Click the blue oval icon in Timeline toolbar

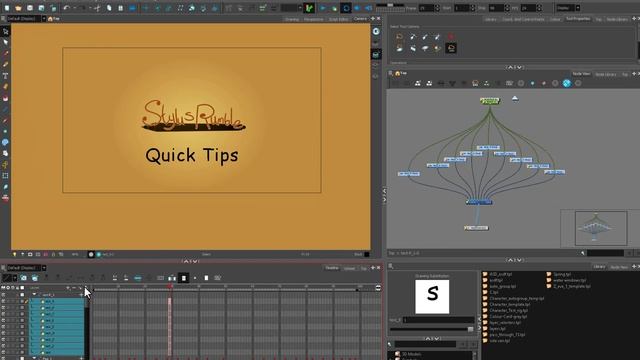[x=138, y=278]
